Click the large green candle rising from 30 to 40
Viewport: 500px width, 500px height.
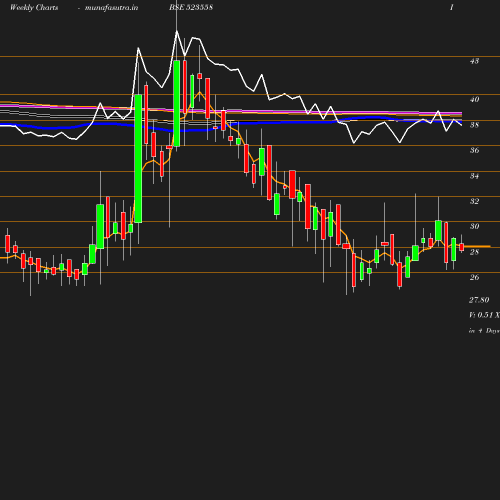138,159
